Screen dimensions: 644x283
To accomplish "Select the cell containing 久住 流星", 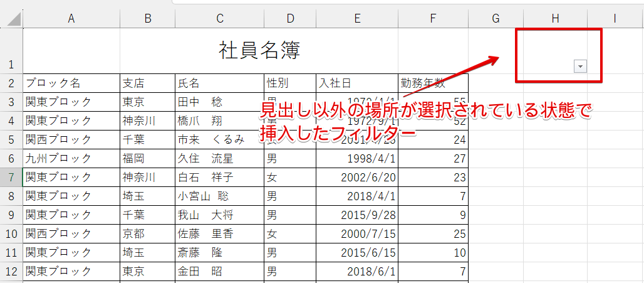I will pyautogui.click(x=220, y=158).
